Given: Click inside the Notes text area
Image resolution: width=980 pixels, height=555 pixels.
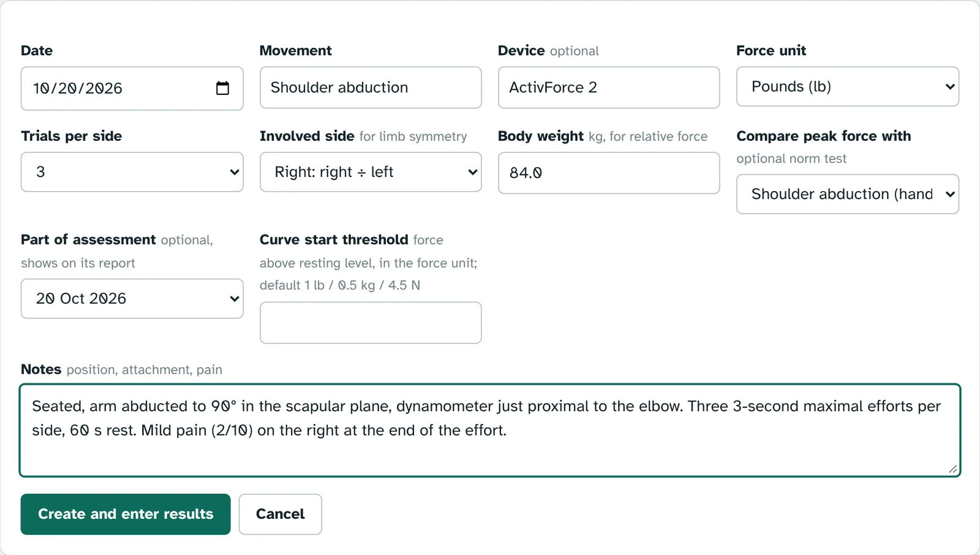Looking at the screenshot, I should [x=490, y=430].
